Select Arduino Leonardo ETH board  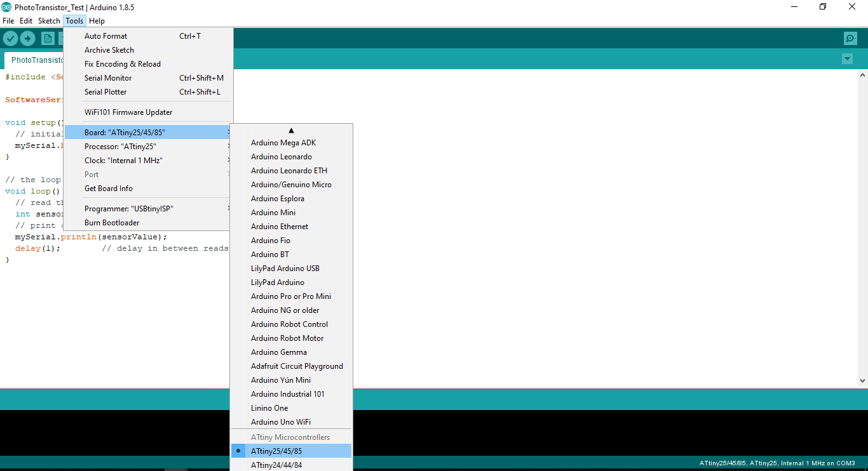(291, 171)
